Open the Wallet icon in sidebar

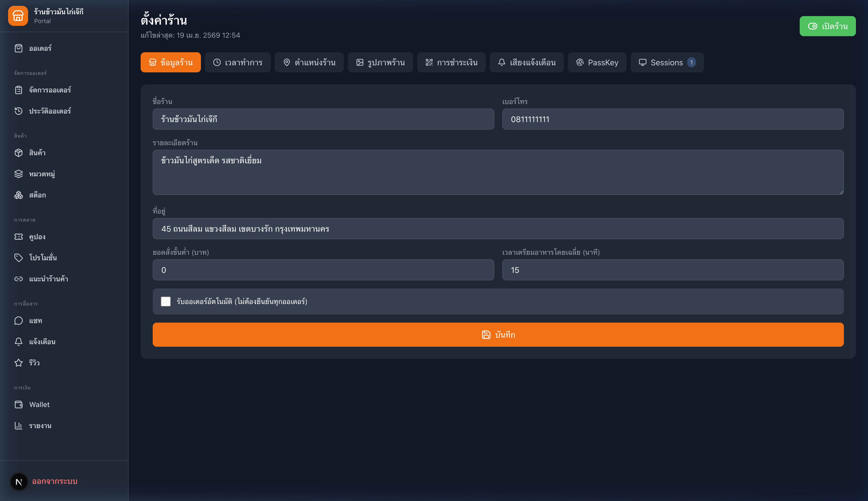[x=19, y=405]
